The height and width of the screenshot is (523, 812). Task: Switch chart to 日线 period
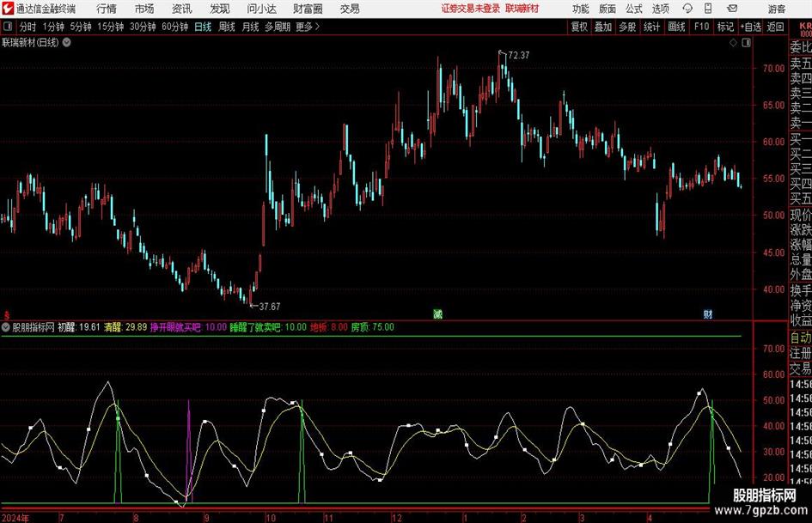203,27
